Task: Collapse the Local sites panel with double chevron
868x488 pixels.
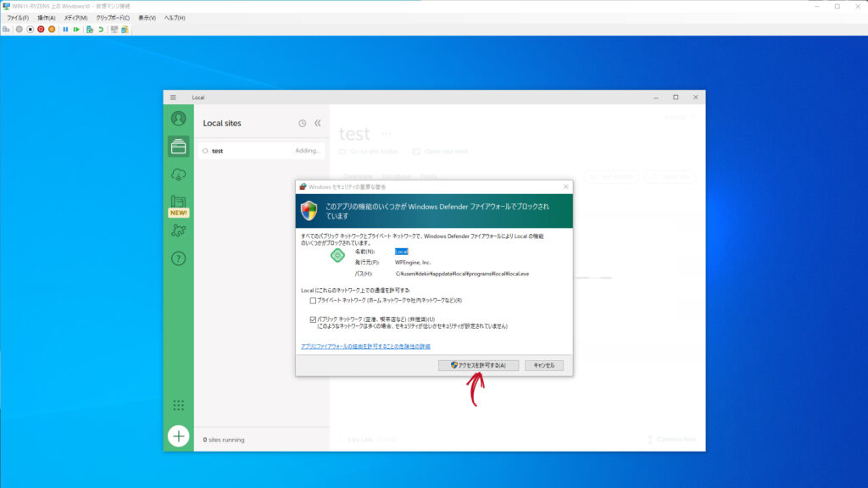Action: point(318,124)
